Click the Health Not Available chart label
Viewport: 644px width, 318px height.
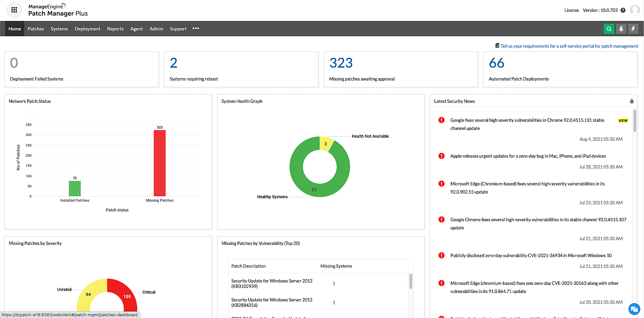click(x=370, y=136)
